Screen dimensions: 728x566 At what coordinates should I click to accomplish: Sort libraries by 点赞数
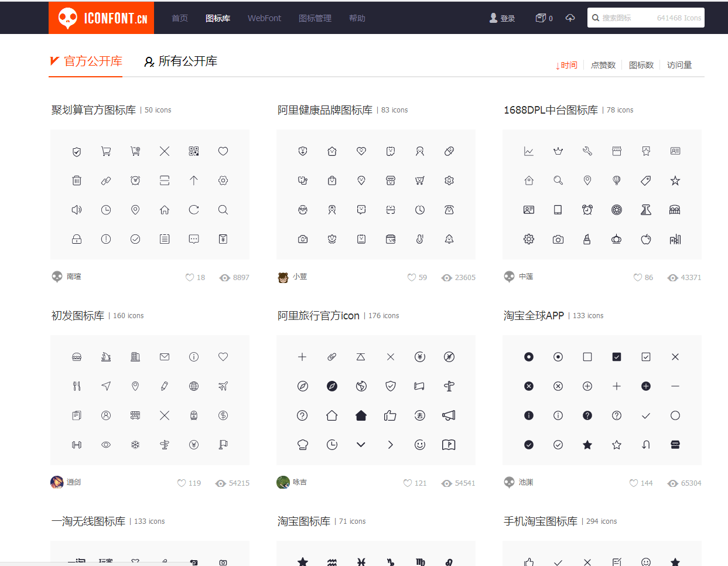[603, 65]
